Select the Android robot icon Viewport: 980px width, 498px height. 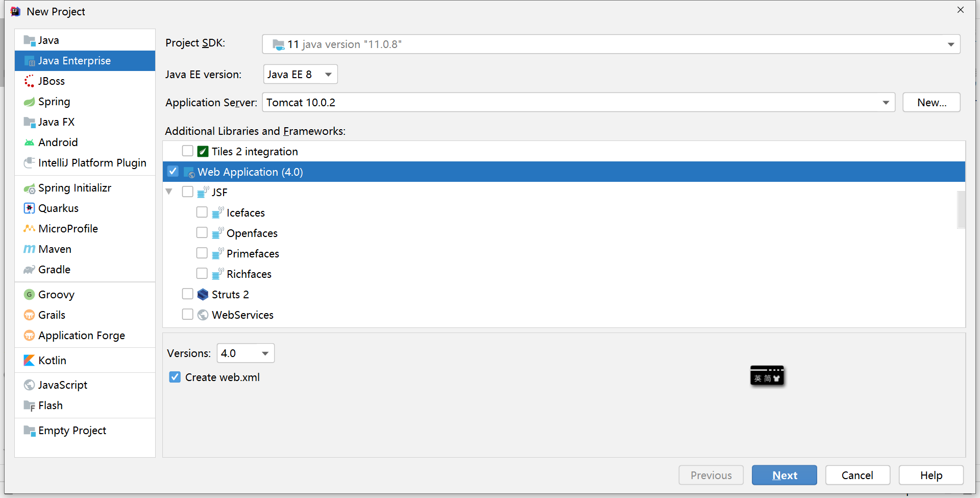(30, 143)
